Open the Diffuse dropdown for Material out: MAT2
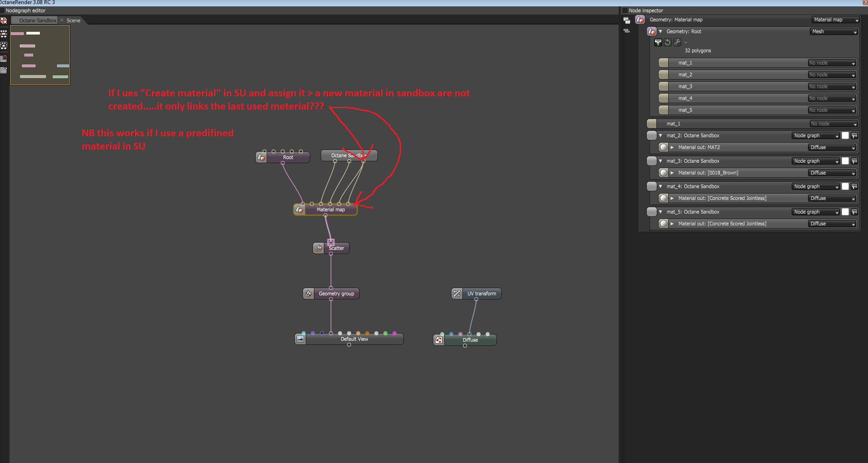The image size is (868, 463). tap(833, 147)
